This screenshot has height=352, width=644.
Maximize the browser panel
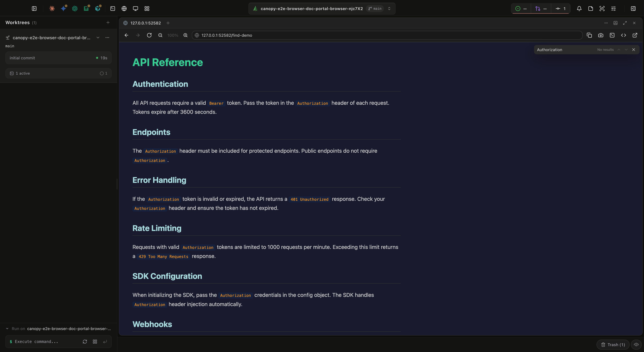(625, 23)
